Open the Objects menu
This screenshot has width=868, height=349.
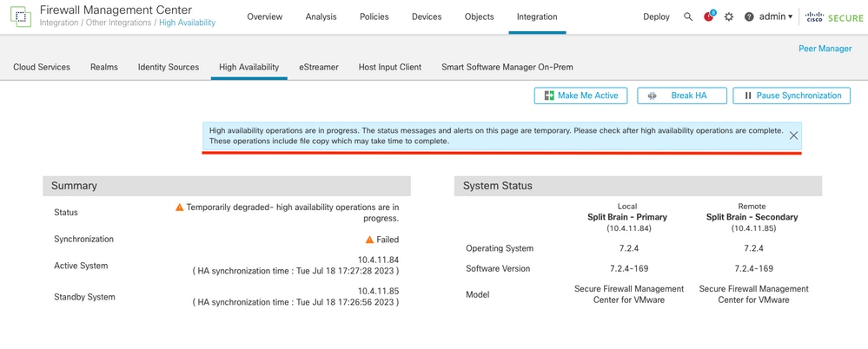pyautogui.click(x=479, y=16)
